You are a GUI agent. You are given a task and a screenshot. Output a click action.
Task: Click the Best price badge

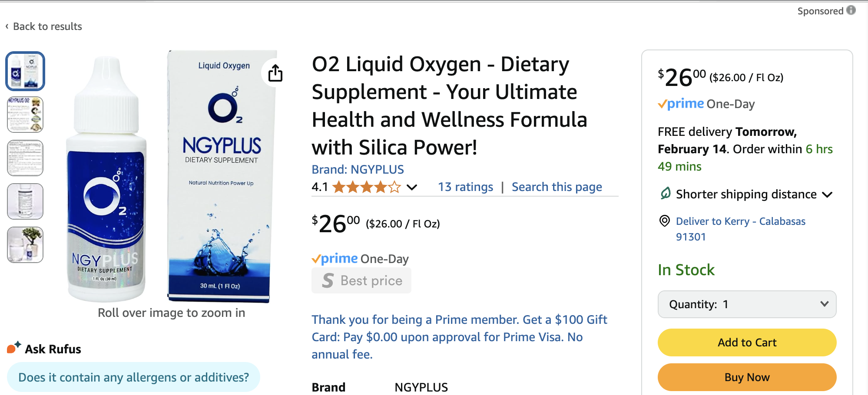pos(361,281)
